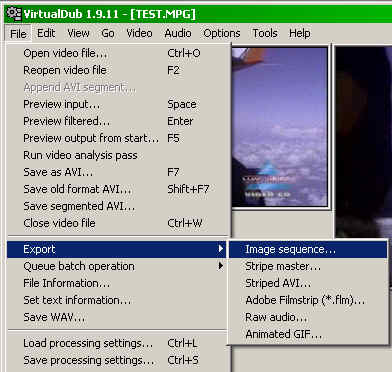Choose Preview input…

pos(118,104)
